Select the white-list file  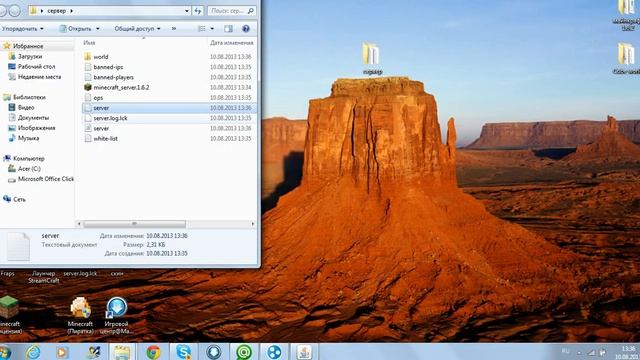[x=105, y=138]
